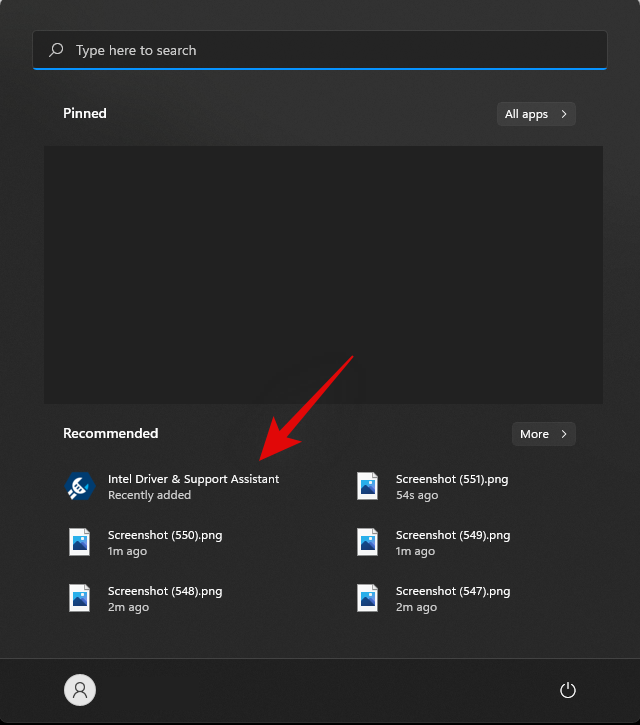Open More recommended items
Image resolution: width=640 pixels, height=725 pixels.
pos(543,434)
